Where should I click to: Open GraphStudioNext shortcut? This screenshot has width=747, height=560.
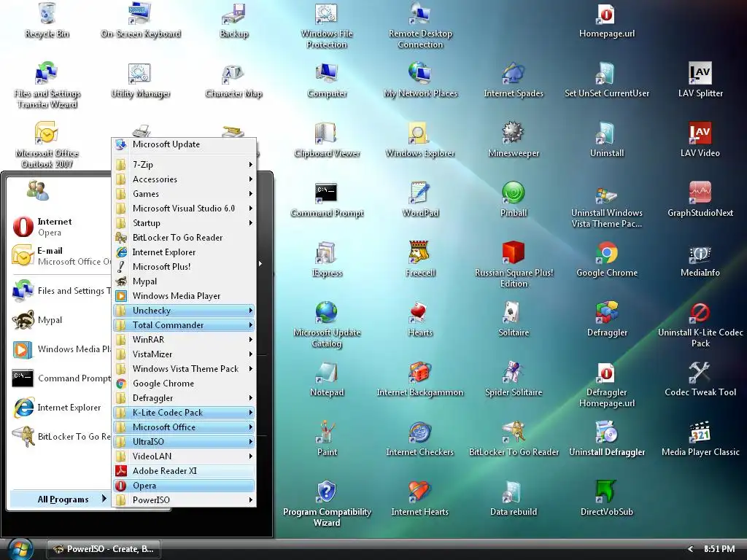(700, 200)
